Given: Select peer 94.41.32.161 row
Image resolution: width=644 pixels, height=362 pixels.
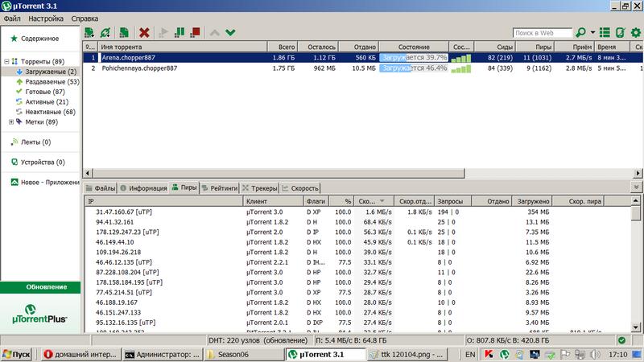Looking at the screenshot, I should (x=357, y=222).
